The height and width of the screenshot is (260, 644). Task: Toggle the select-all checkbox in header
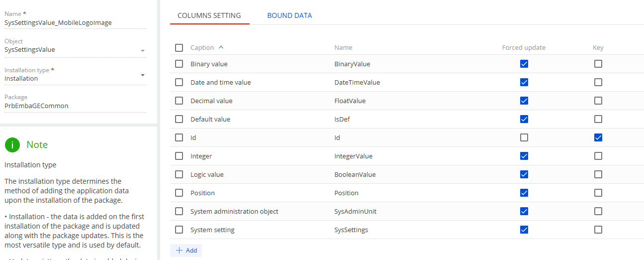[x=179, y=48]
